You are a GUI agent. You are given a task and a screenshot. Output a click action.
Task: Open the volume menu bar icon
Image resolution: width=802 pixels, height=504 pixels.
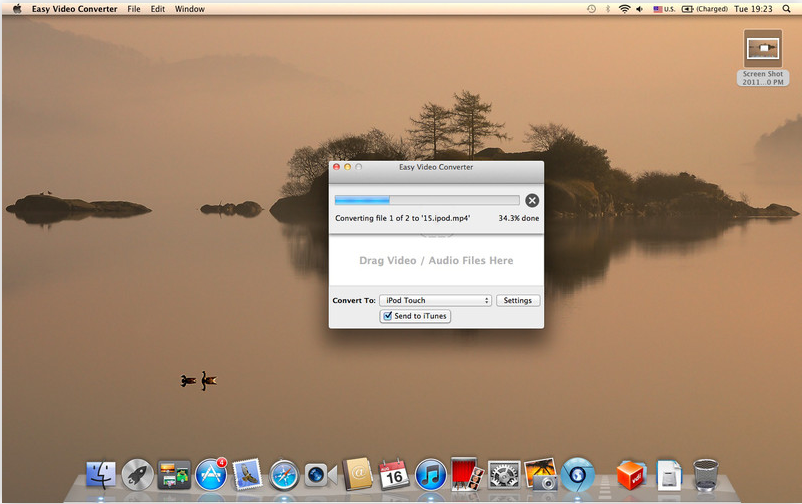click(x=639, y=9)
